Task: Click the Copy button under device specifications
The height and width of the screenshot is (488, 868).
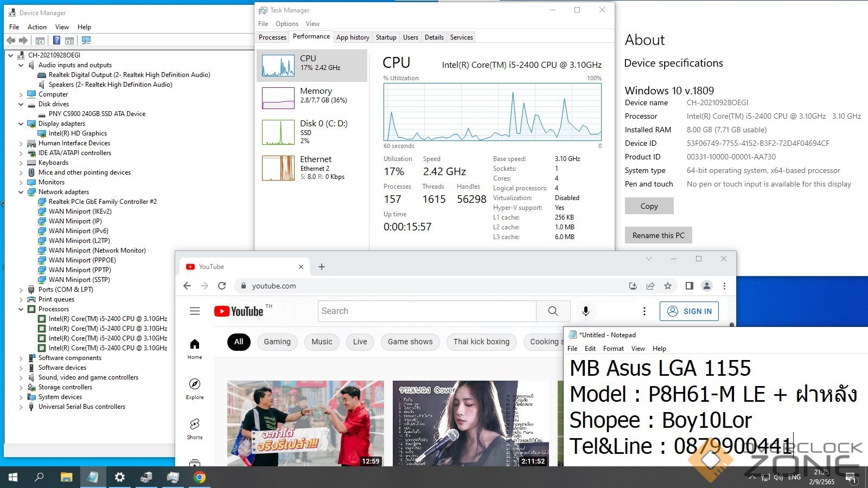Action: (x=649, y=206)
